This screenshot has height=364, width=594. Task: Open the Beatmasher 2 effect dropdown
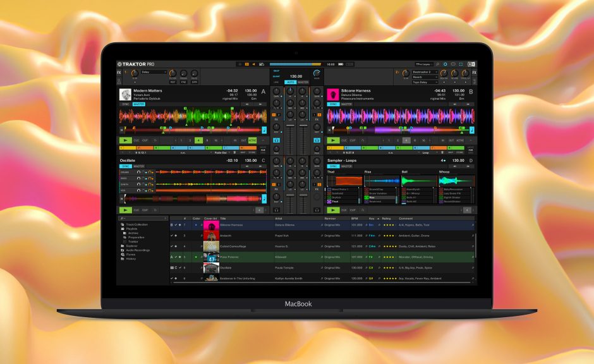pos(425,72)
